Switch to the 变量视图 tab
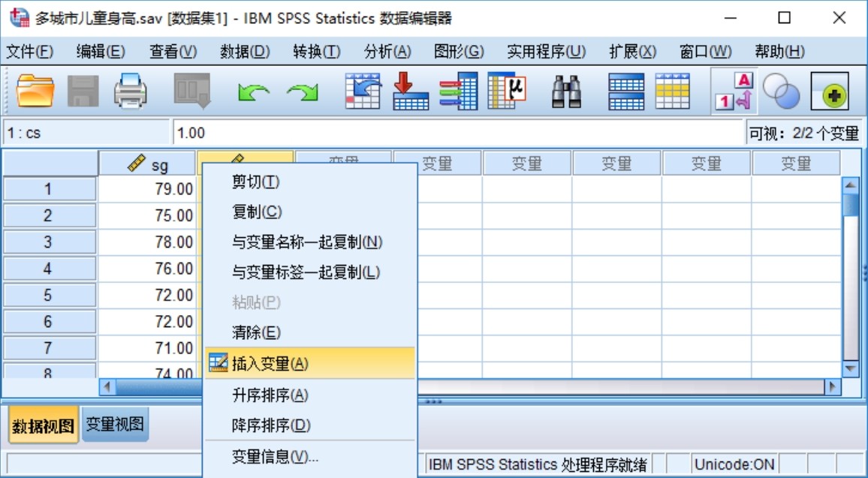 [x=115, y=424]
